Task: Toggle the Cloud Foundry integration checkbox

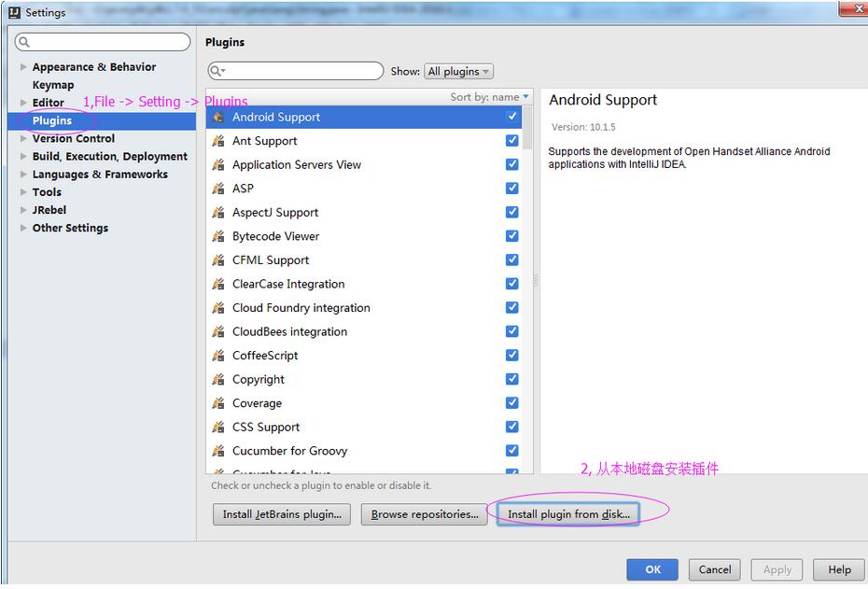Action: [x=512, y=307]
